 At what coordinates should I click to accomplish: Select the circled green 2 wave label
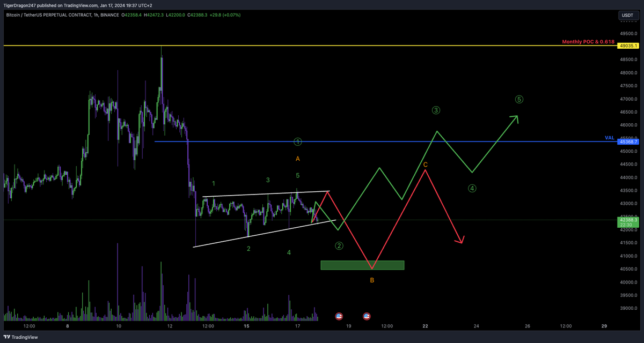click(x=339, y=246)
